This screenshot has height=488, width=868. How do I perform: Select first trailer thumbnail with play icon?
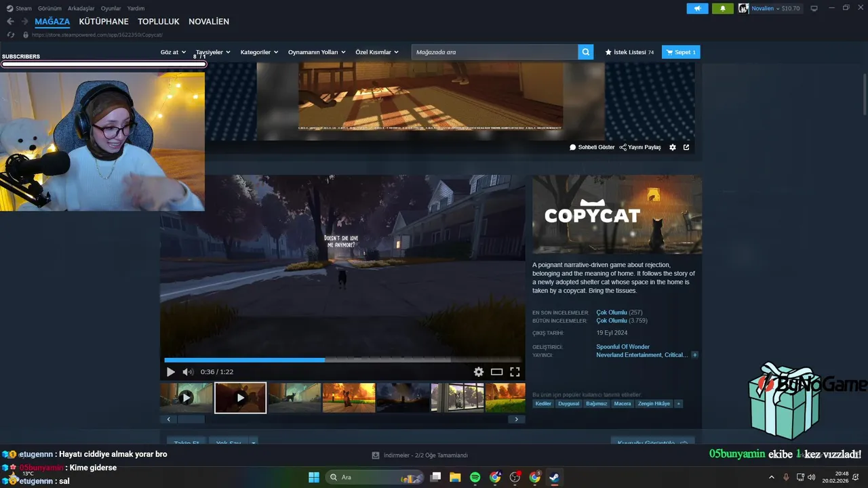coord(186,398)
